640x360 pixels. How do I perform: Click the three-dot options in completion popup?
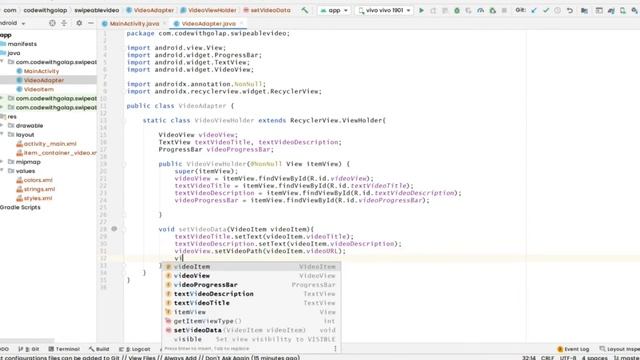tap(335, 349)
